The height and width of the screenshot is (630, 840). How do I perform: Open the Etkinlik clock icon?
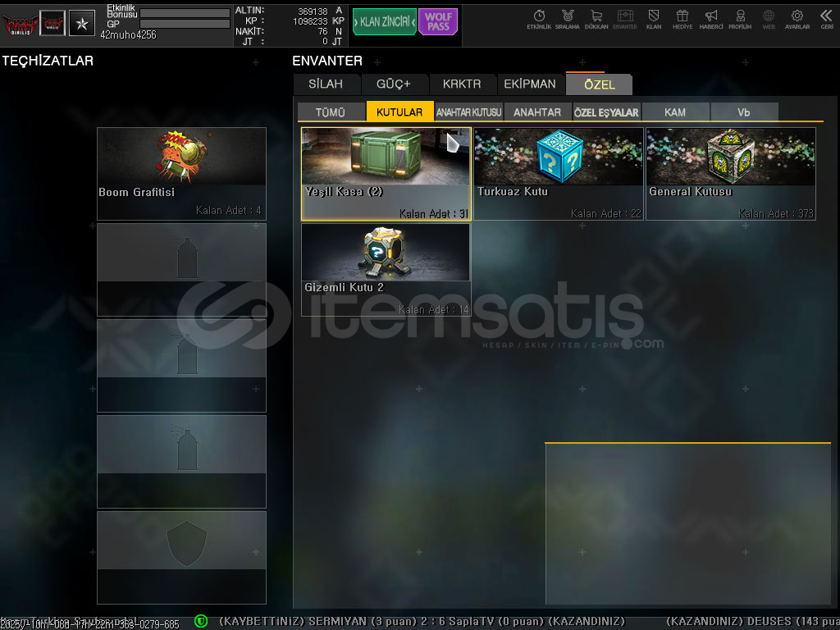(539, 20)
